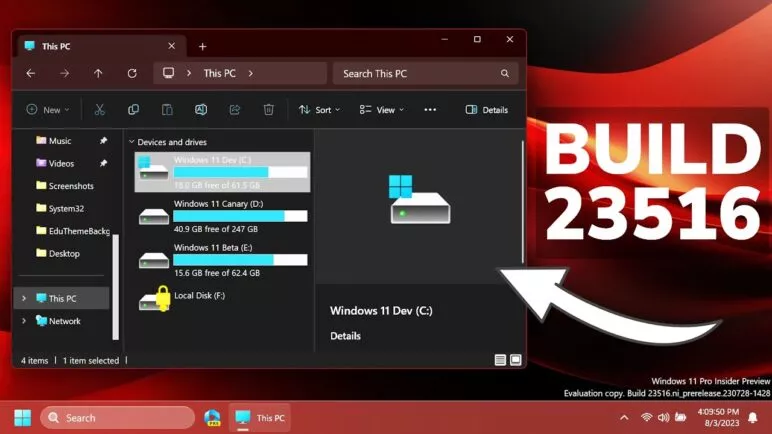The image size is (772, 434).
Task: Click the Copy icon in toolbar
Action: (133, 110)
